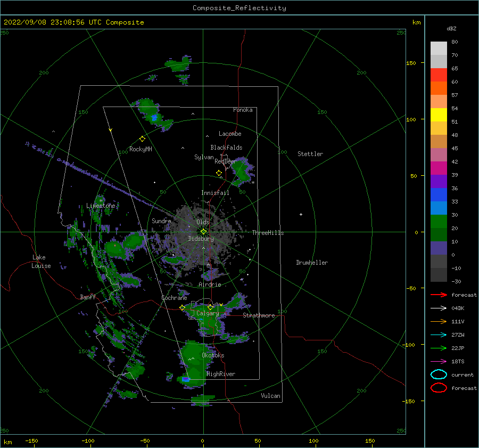
Task: Select the purple 10 dBZ swatch
Action: pyautogui.click(x=439, y=248)
